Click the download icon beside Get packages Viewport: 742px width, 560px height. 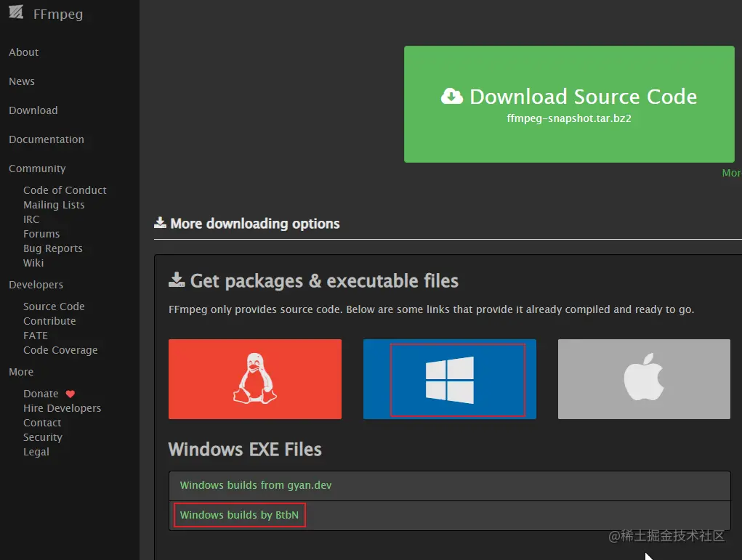coord(177,280)
